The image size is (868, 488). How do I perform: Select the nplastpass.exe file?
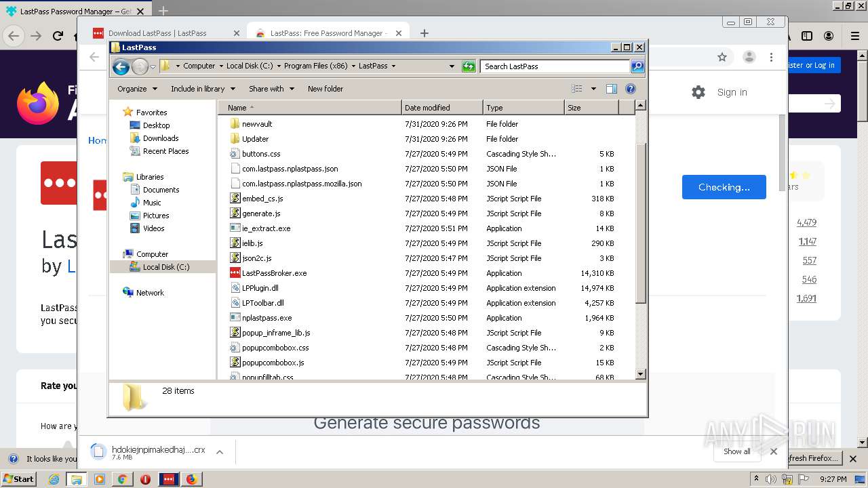click(267, 318)
